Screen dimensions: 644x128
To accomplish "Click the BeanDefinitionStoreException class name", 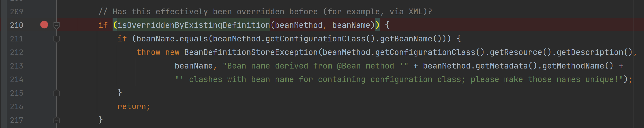I will click(251, 52).
